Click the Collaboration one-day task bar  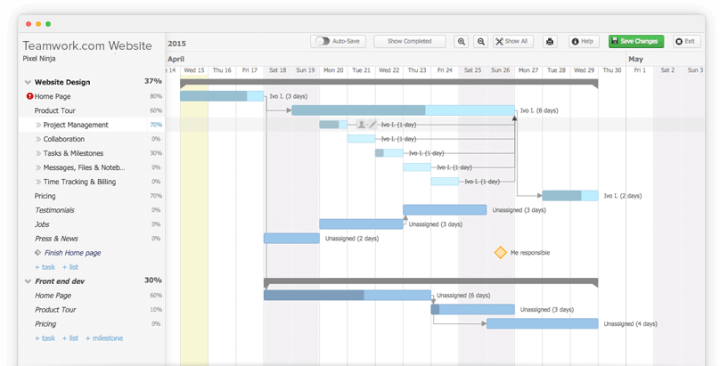361,139
